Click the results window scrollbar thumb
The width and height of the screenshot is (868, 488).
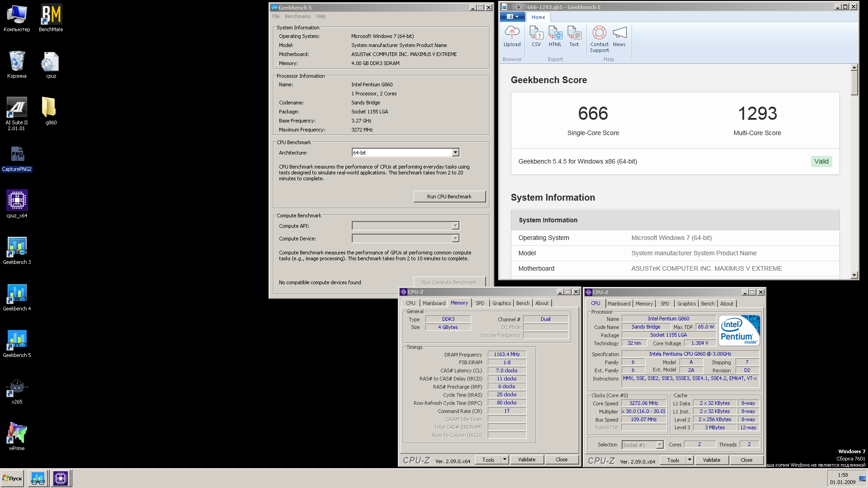(854, 83)
